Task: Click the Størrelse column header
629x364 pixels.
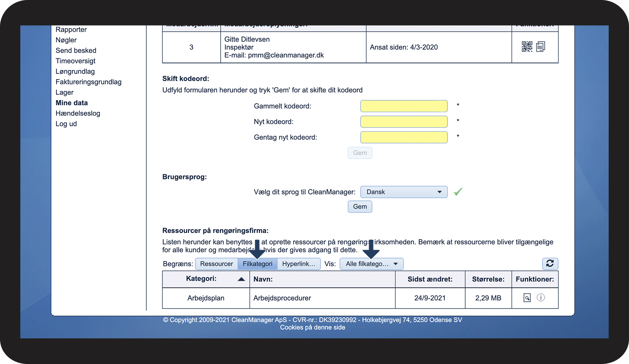Action: [488, 279]
